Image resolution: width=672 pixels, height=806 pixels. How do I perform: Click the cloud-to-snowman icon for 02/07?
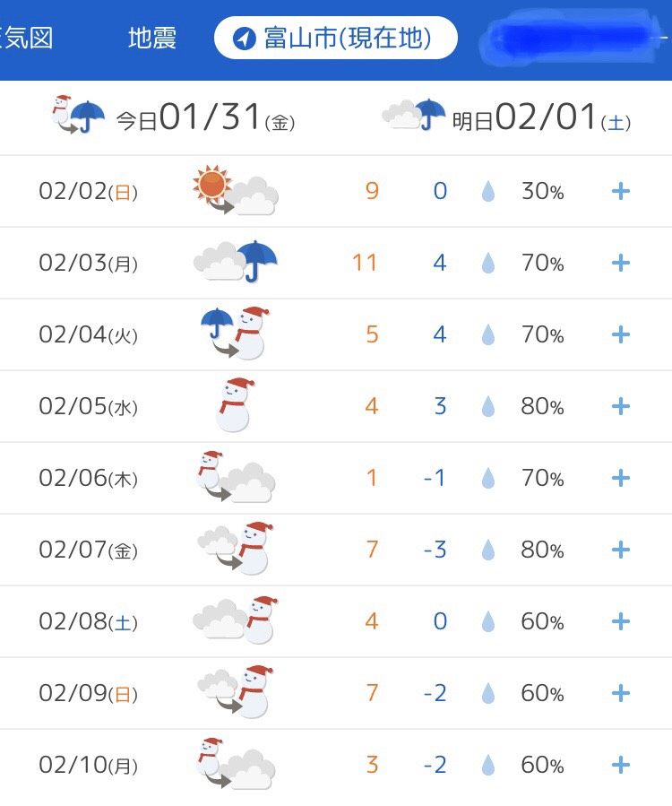tap(236, 549)
